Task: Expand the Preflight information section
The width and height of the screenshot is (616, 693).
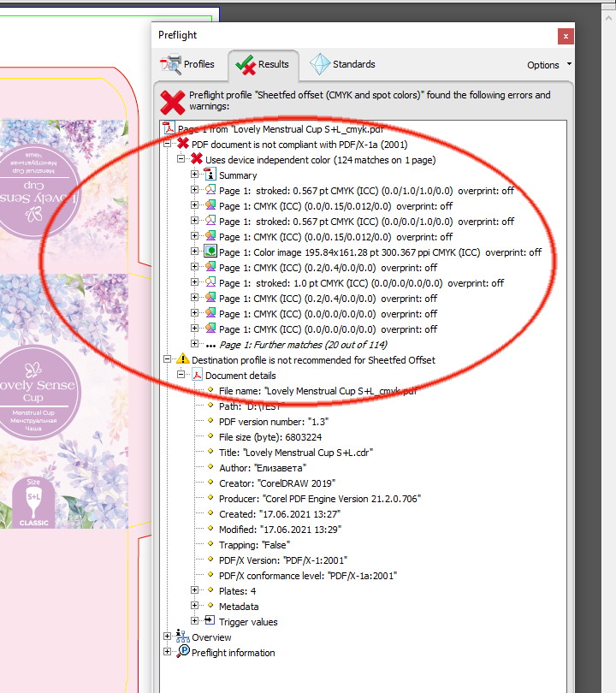Action: click(167, 652)
